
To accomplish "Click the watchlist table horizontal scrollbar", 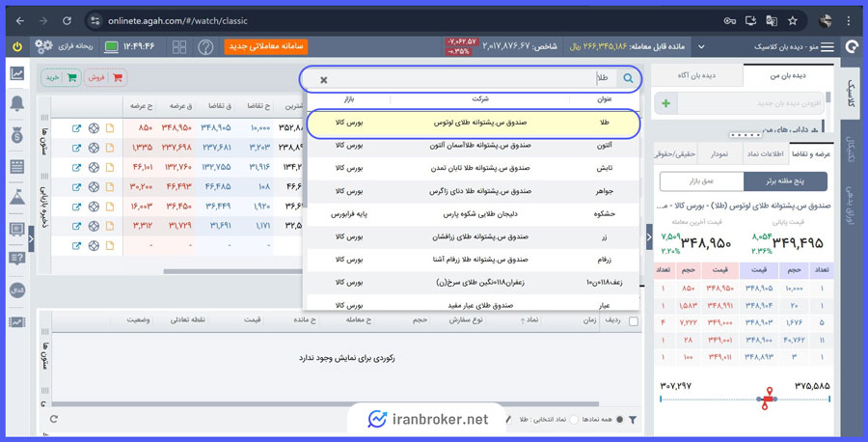I will tap(232, 272).
